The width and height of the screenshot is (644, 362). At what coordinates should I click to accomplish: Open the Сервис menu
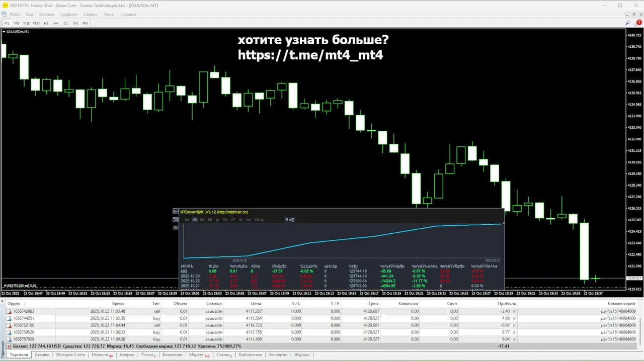[x=91, y=14]
